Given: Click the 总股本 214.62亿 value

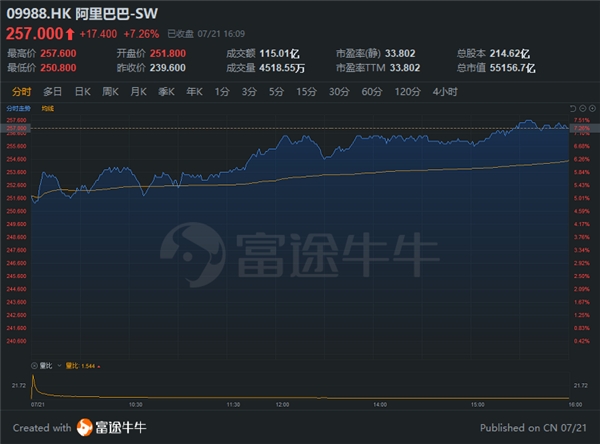Looking at the screenshot, I should coord(510,54).
